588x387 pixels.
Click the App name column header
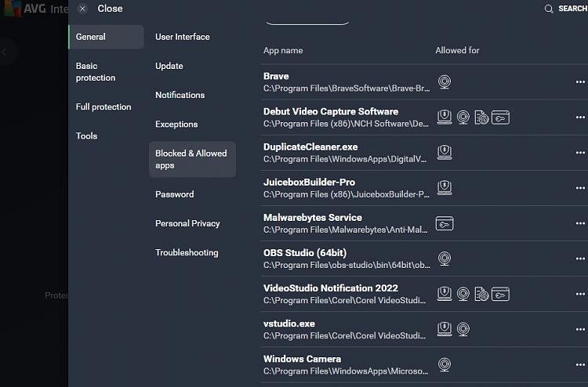pyautogui.click(x=283, y=50)
